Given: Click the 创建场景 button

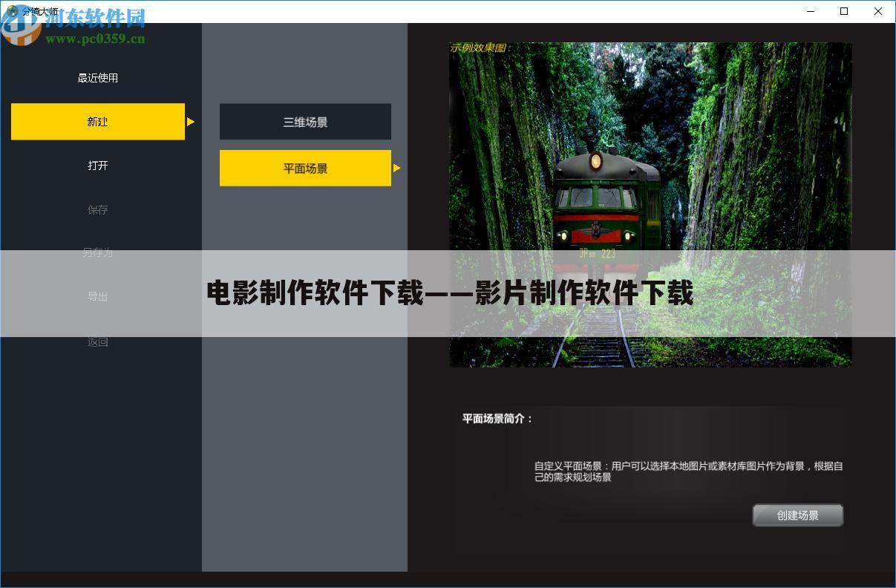Looking at the screenshot, I should click(x=798, y=515).
